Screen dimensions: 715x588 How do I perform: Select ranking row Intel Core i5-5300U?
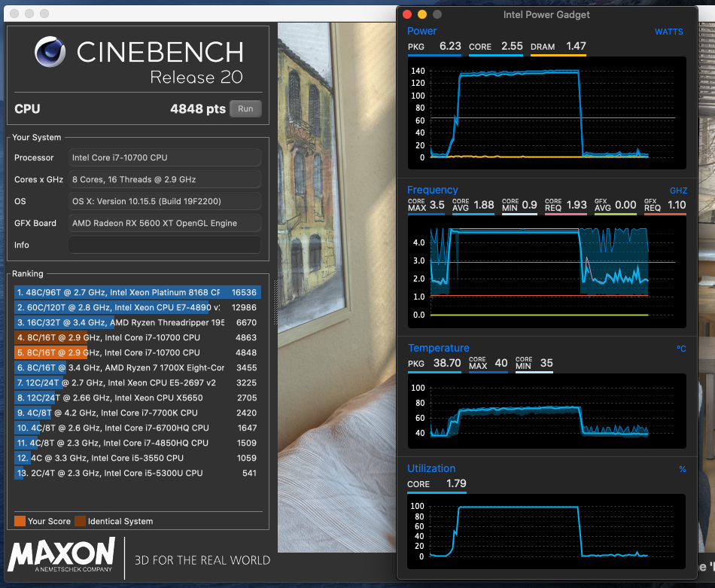[x=137, y=473]
